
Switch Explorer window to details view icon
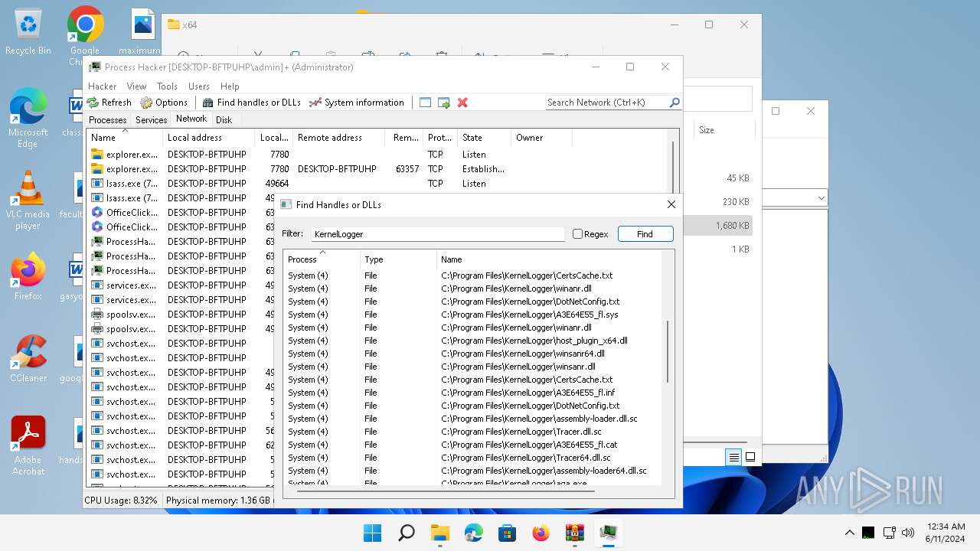[733, 457]
